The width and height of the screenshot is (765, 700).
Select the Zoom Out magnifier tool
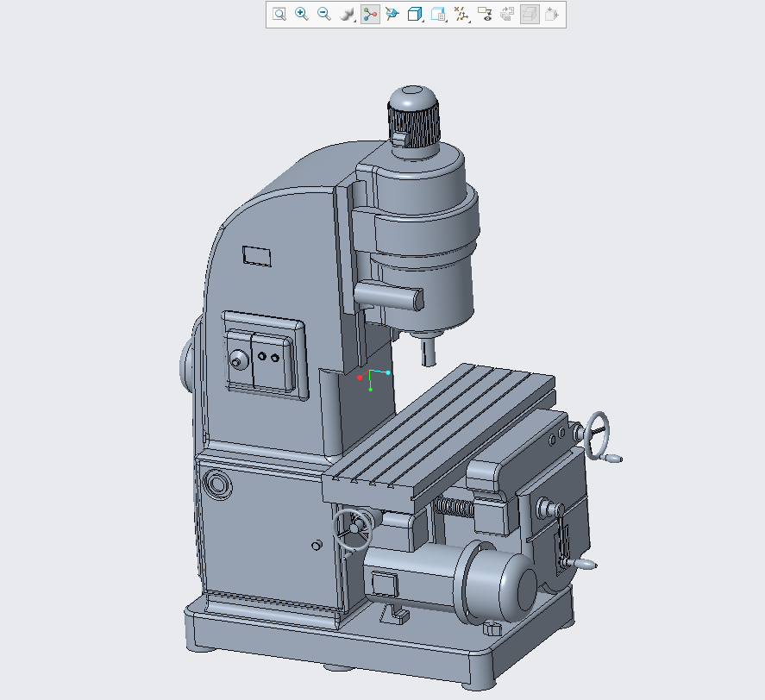click(x=324, y=14)
